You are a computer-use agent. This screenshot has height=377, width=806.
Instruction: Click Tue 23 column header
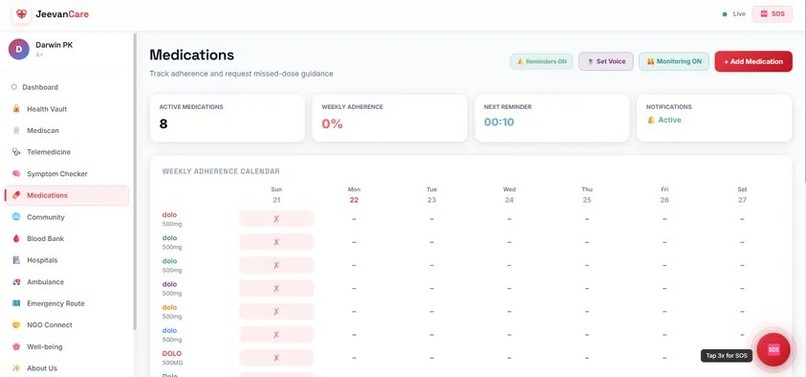coord(431,195)
